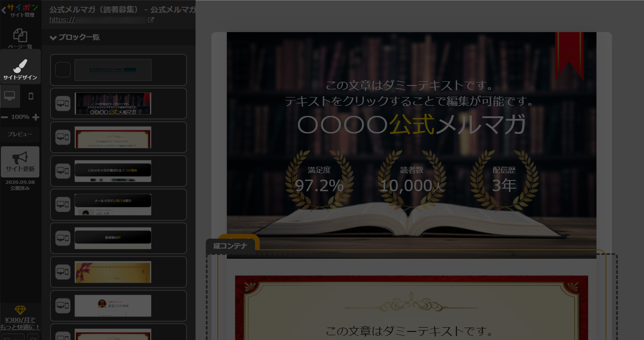Viewport: 644px width, 340px height.
Task: Select the このメルマガが選ばれる3つの理由 block thumbnail
Action: coord(113,171)
